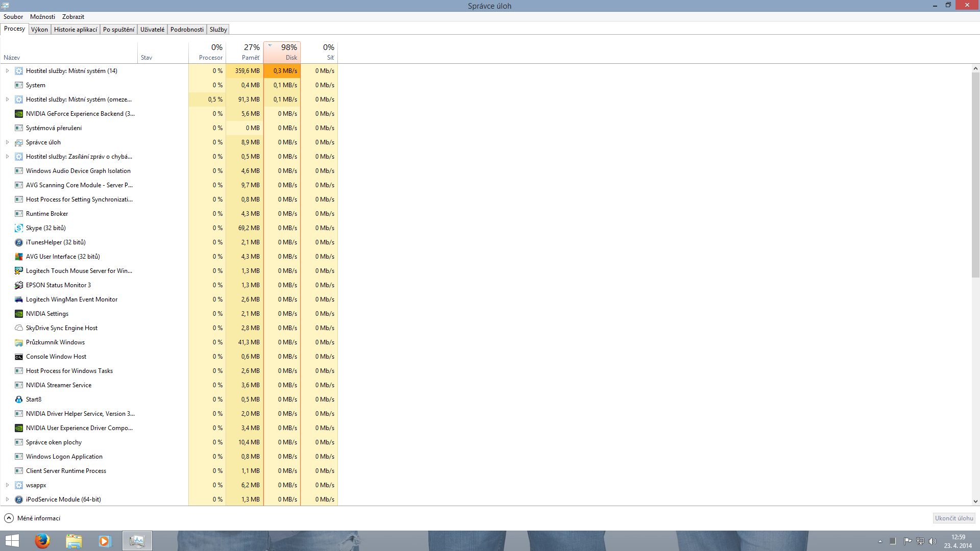
Task: Open the Zobrazit menu
Action: click(x=73, y=17)
